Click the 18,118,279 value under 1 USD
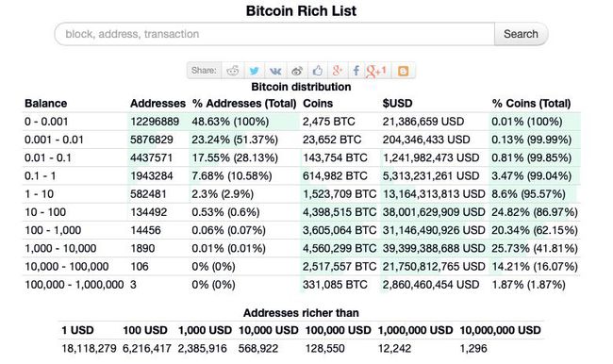 pos(89,348)
